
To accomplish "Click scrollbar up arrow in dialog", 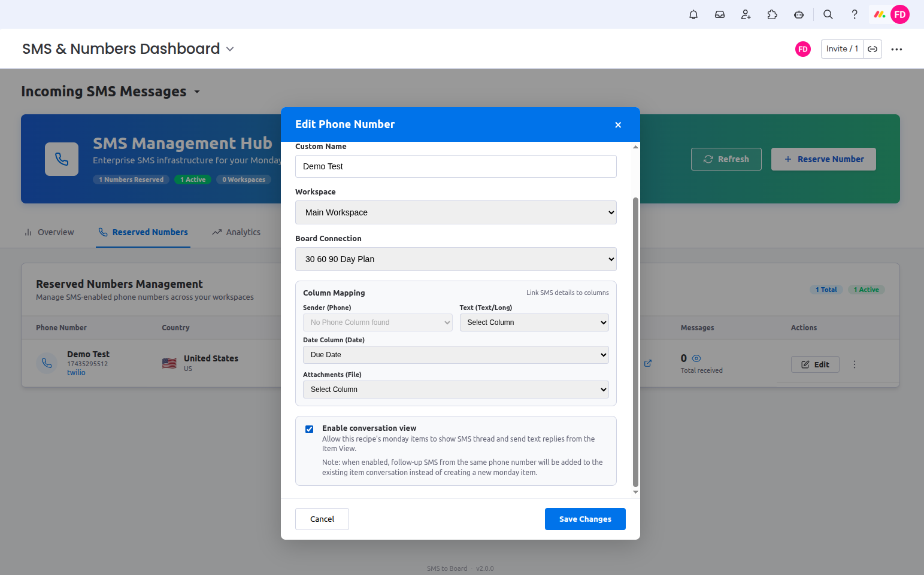I will [x=635, y=147].
